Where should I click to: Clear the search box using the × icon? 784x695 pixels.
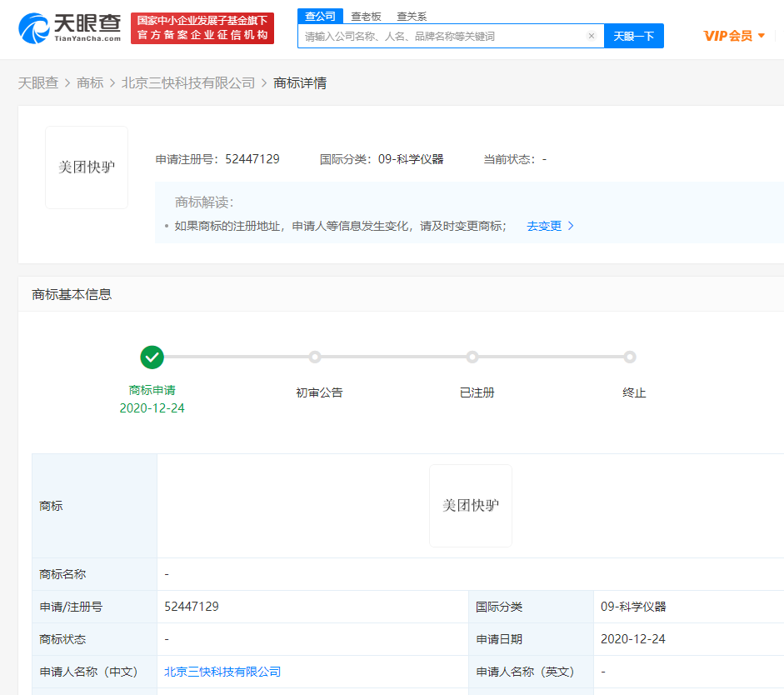(x=592, y=36)
